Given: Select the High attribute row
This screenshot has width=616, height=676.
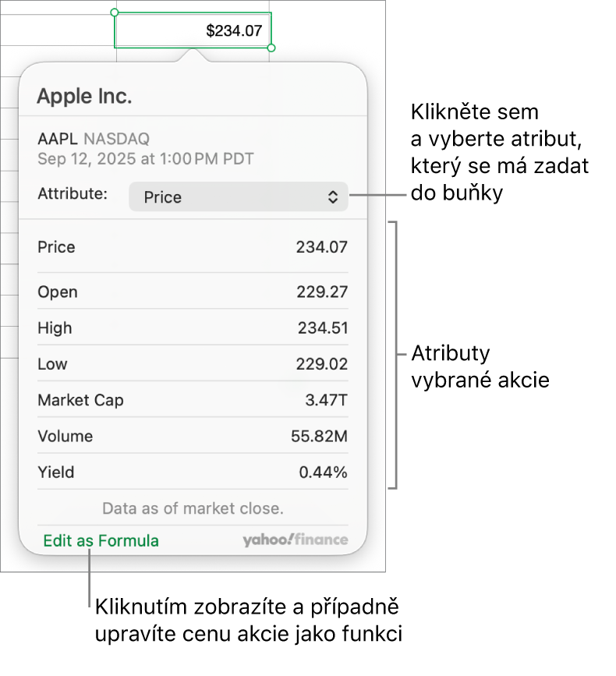Looking at the screenshot, I should (193, 327).
